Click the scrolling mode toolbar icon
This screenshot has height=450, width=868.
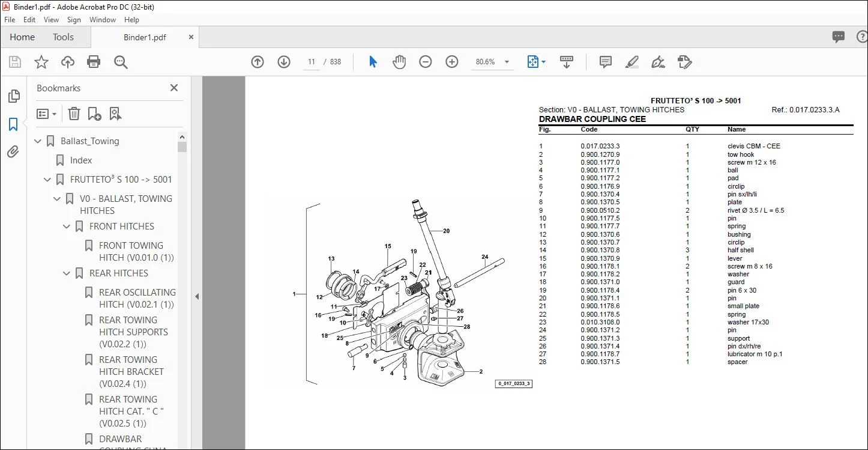coord(567,62)
